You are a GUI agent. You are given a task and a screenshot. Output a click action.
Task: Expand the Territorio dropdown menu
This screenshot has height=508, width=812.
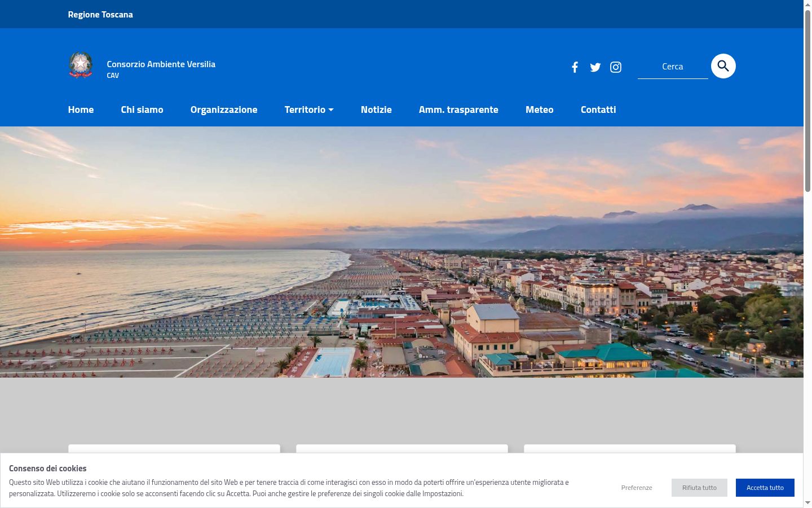(x=309, y=110)
